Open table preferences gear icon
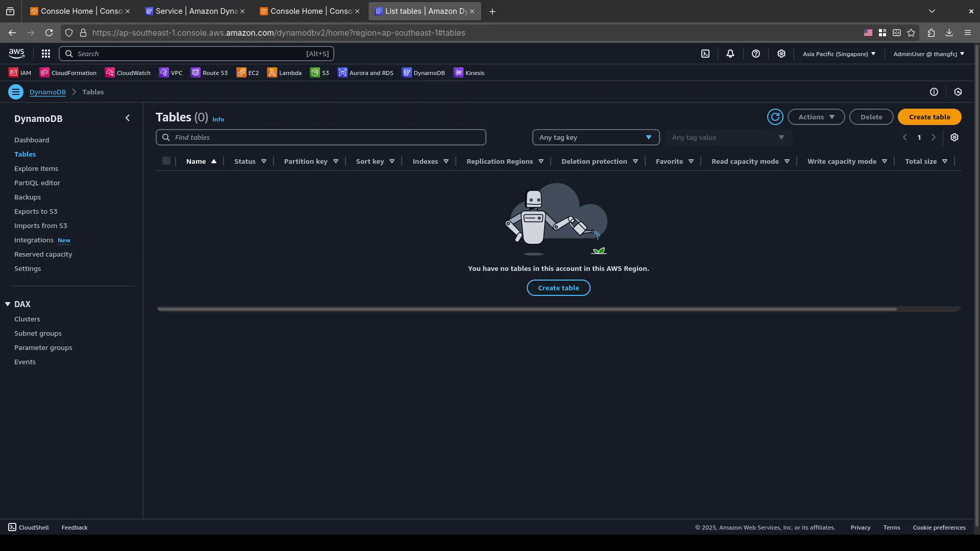Viewport: 980px width, 551px height. pyautogui.click(x=954, y=137)
